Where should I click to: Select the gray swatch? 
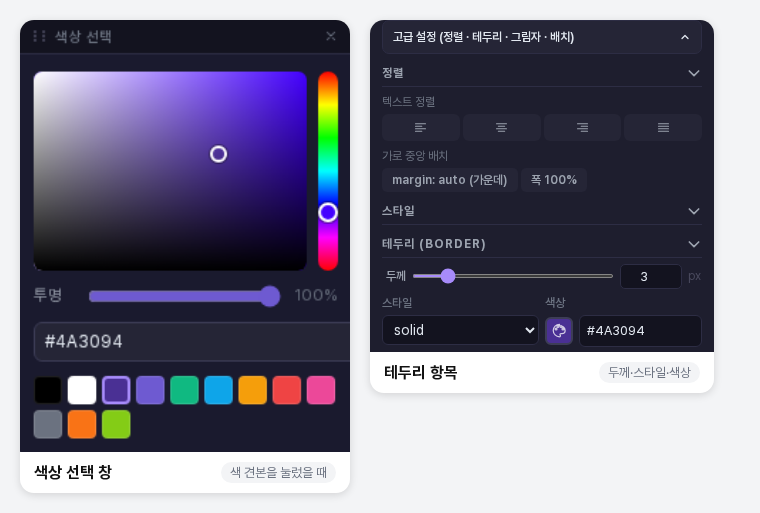(48, 424)
